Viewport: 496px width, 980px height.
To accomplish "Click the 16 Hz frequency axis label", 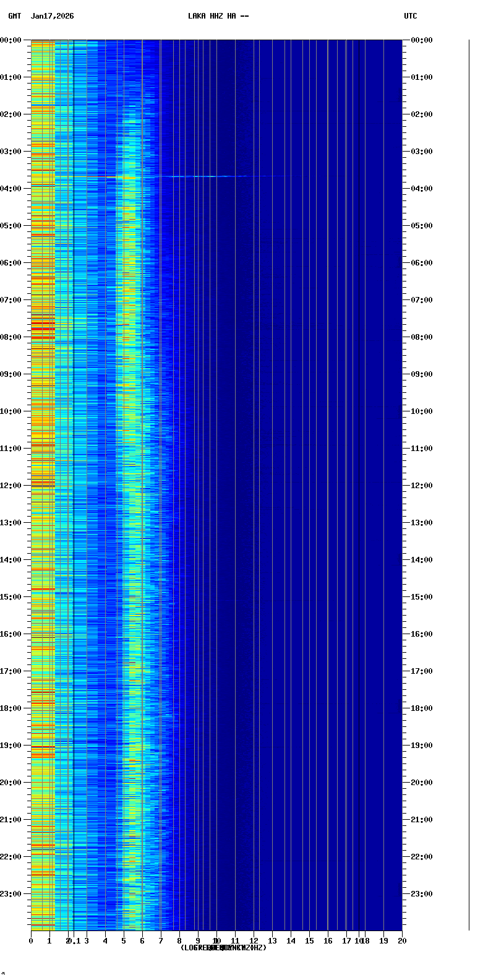I will pyautogui.click(x=328, y=941).
